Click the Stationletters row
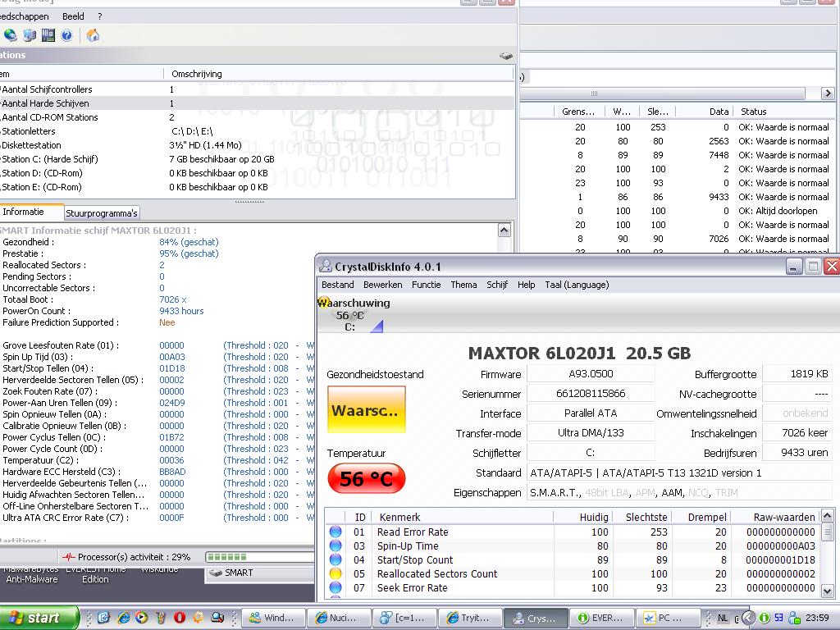The height and width of the screenshot is (630, 840). point(257,131)
